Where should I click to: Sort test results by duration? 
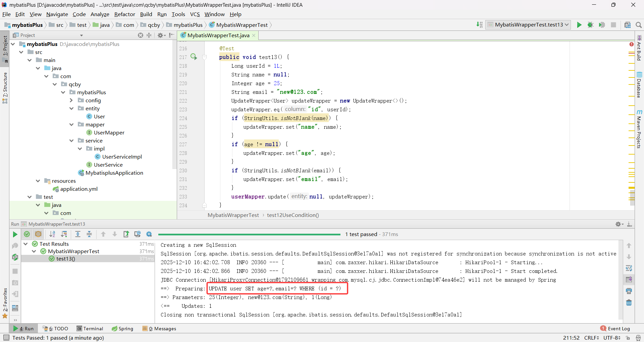[64, 234]
